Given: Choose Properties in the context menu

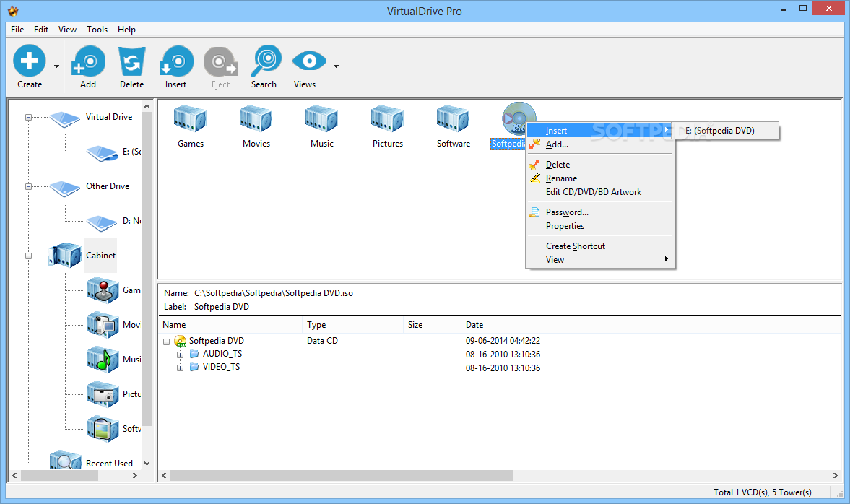Looking at the screenshot, I should tap(599, 226).
